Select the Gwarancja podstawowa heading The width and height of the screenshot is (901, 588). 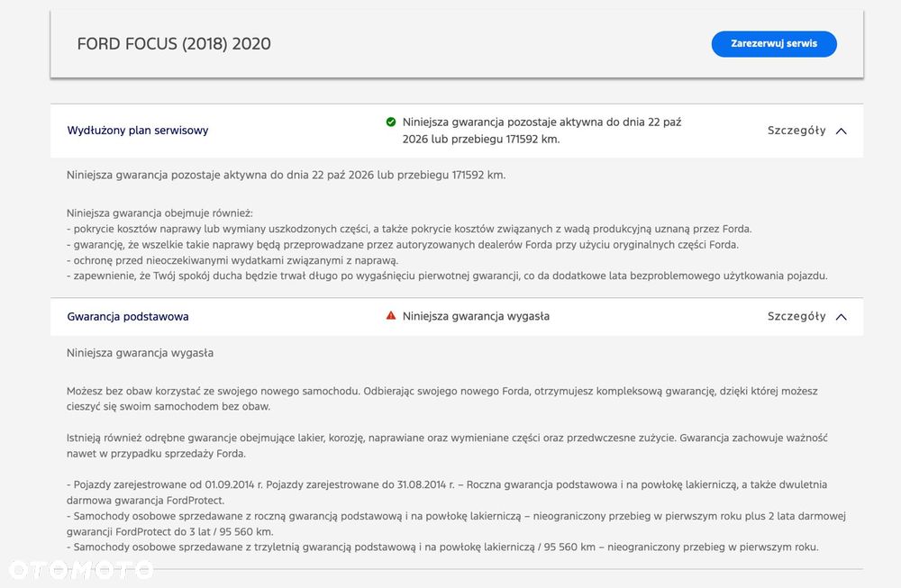(128, 317)
